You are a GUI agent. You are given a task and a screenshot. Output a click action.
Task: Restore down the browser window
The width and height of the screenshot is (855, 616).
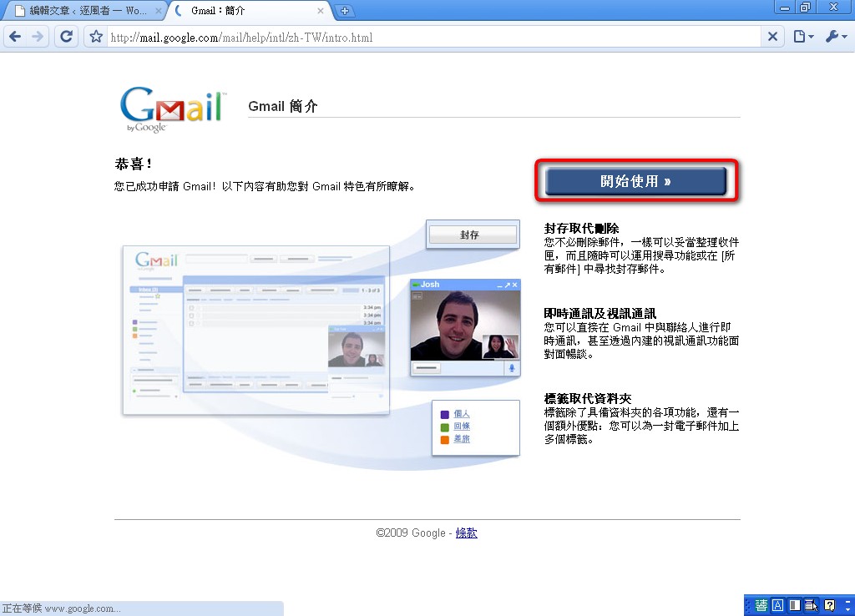[x=805, y=8]
